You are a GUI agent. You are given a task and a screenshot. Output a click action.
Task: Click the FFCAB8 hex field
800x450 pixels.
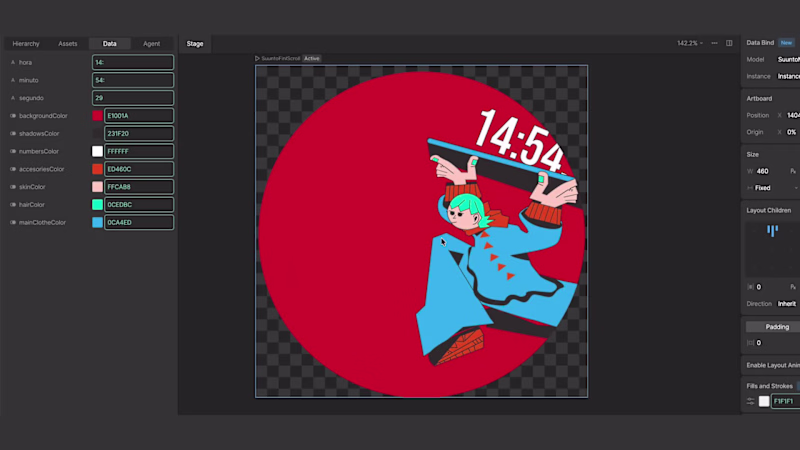click(x=139, y=187)
